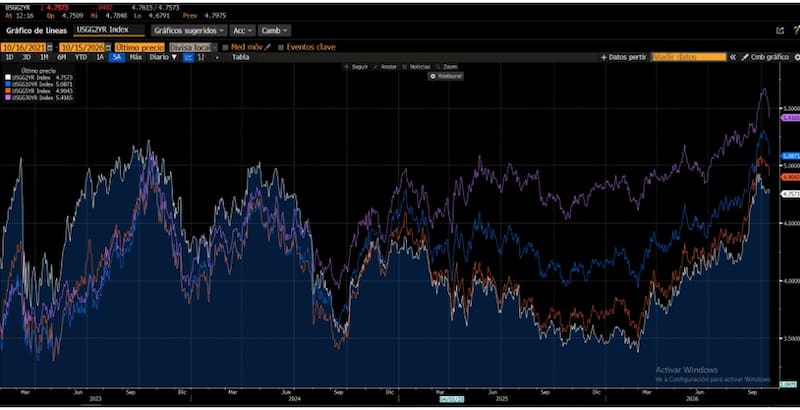Click the Noticias tool
Image resolution: width=800 pixels, height=410 pixels.
pyautogui.click(x=416, y=67)
